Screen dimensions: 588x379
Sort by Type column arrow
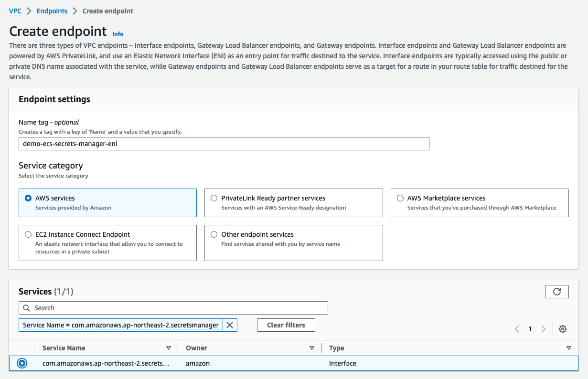pos(569,348)
